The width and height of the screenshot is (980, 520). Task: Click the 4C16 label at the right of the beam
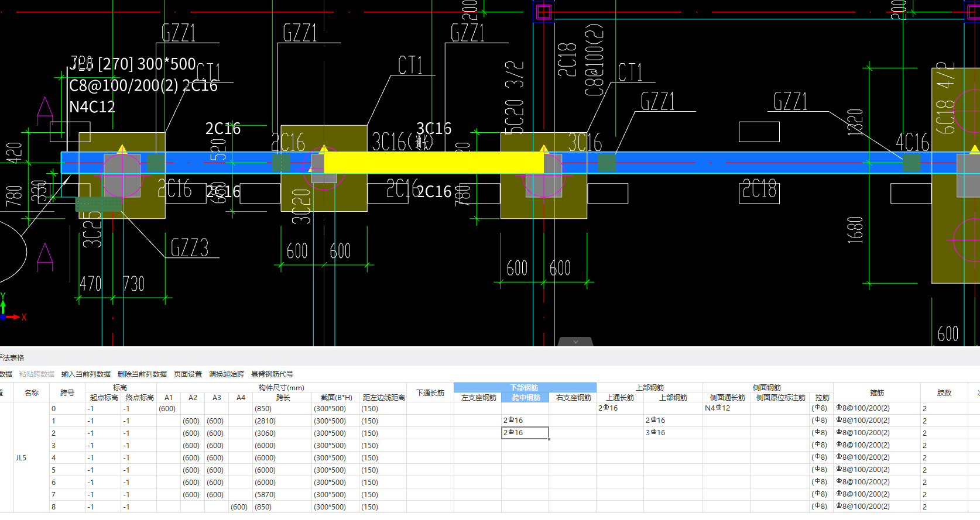click(913, 142)
